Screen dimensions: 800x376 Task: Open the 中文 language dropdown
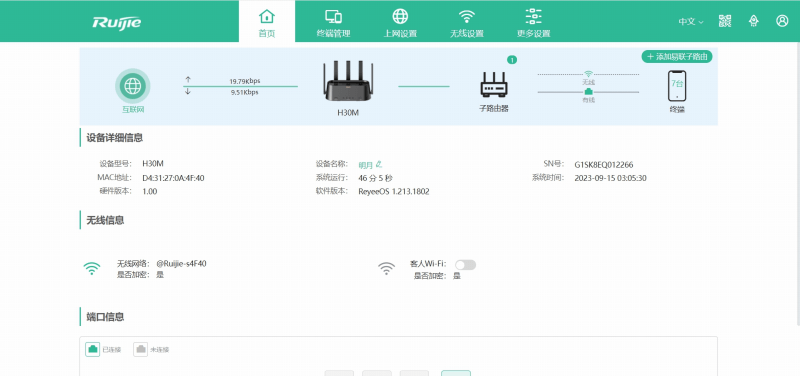691,21
